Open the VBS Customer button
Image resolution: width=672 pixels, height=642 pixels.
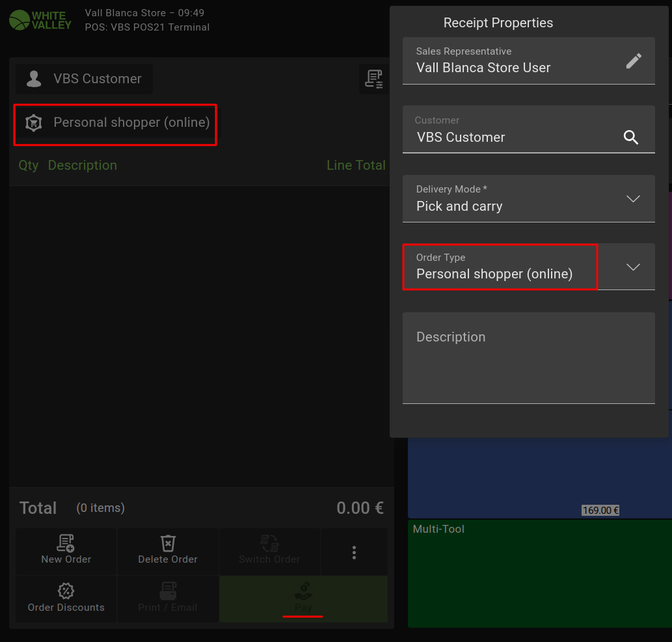coord(84,79)
